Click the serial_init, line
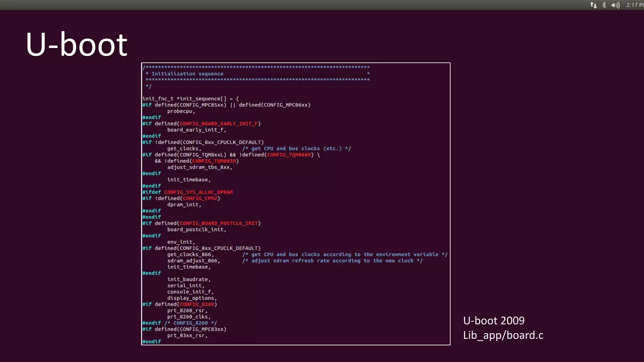Screen dimensions: 644x362 [x=186, y=286]
